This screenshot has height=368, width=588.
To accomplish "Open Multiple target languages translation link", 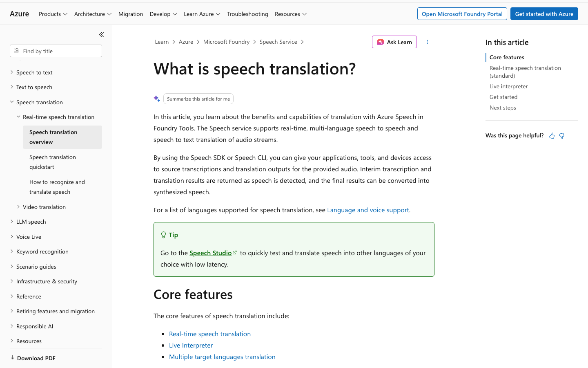I will coord(222,357).
